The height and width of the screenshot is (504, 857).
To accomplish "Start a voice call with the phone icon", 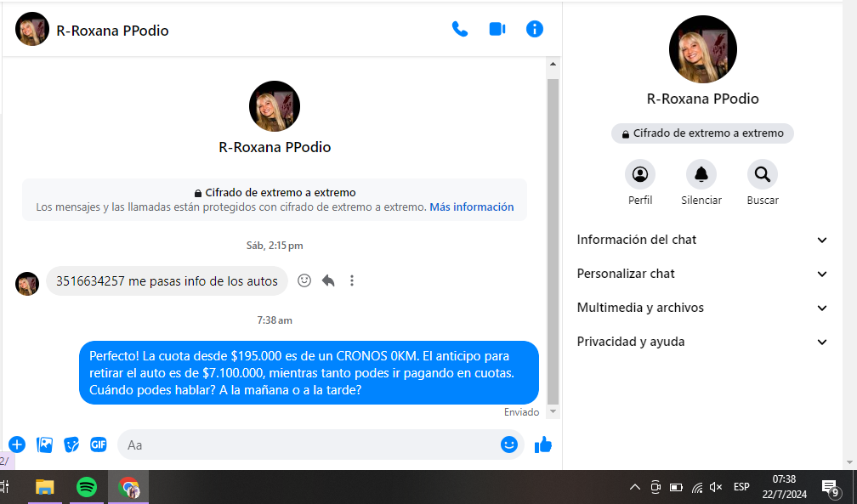I will [x=460, y=30].
